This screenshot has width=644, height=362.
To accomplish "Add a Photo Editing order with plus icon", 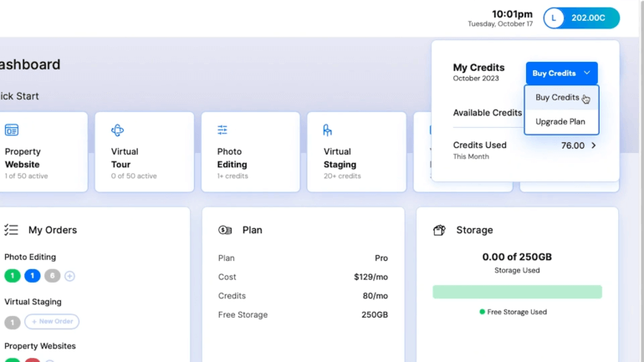I will pos(69,276).
